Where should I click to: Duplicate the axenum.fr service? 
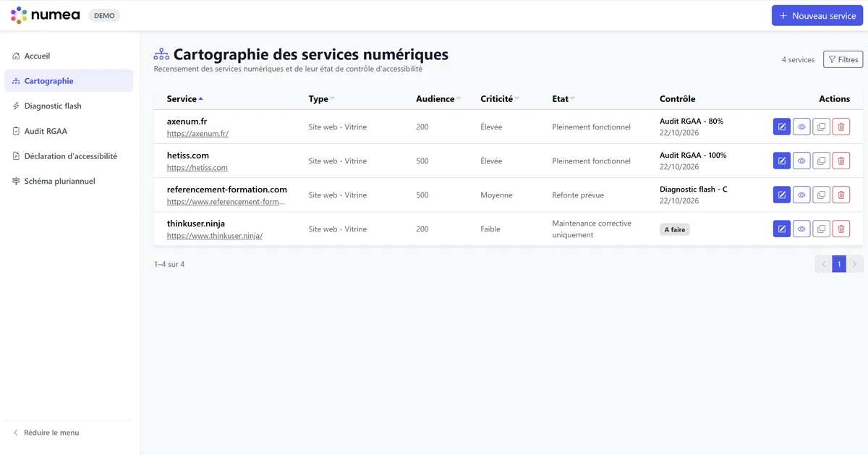pos(821,127)
